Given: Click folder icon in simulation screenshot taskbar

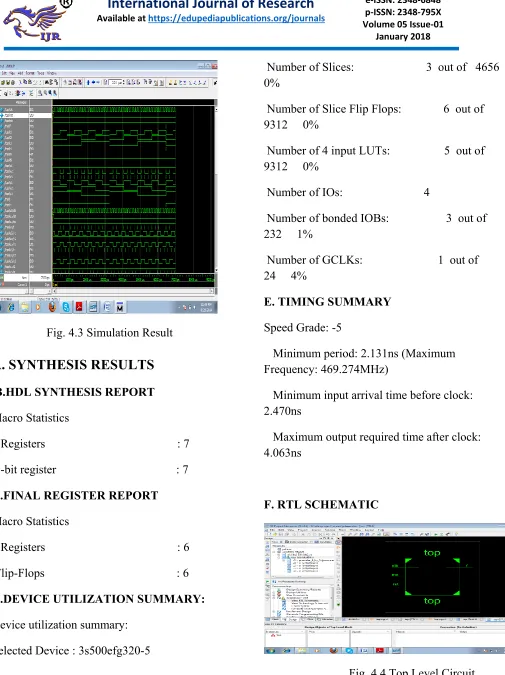Looking at the screenshot, I should (x=25, y=307).
